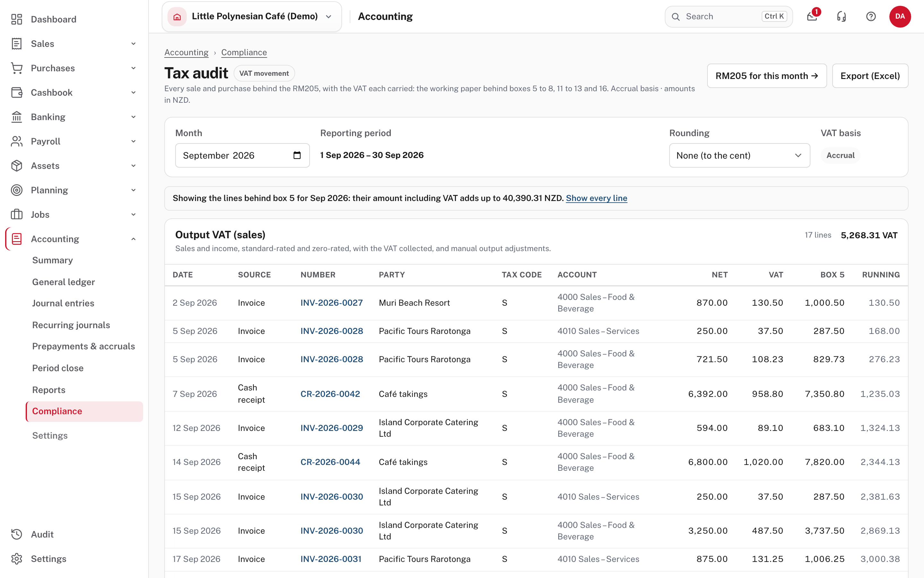Image resolution: width=924 pixels, height=578 pixels.
Task: Open the Dashboard icon in sidebar
Action: pyautogui.click(x=16, y=19)
